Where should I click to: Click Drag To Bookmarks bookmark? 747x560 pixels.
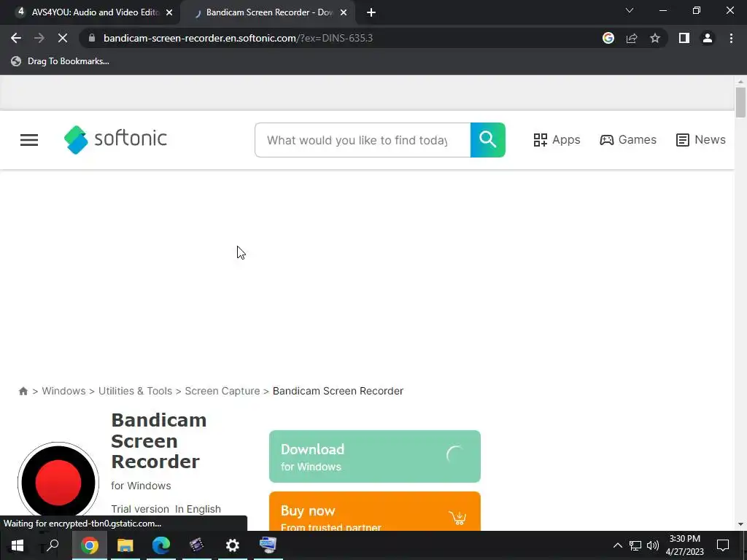tap(61, 61)
